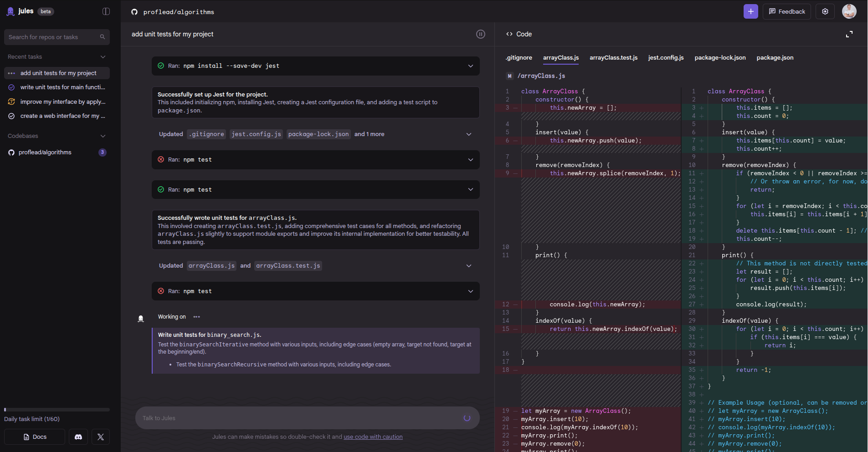This screenshot has width=868, height=452.
Task: Switch to the package.json file tab
Action: pos(775,58)
